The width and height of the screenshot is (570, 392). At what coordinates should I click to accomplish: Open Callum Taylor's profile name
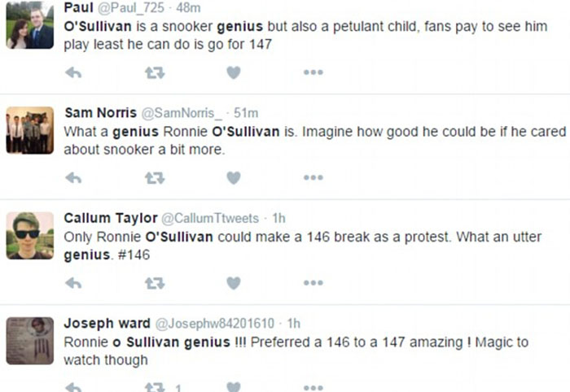click(109, 218)
